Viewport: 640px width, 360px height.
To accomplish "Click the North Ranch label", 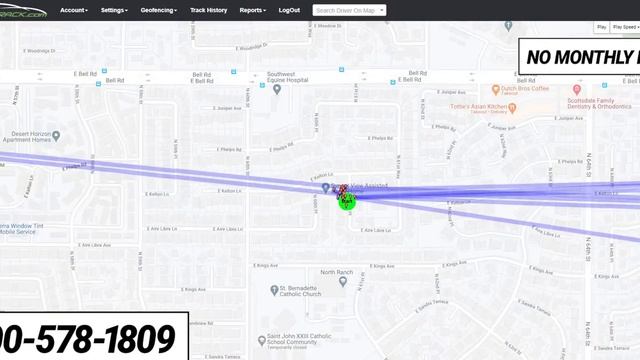I will pyautogui.click(x=337, y=272).
